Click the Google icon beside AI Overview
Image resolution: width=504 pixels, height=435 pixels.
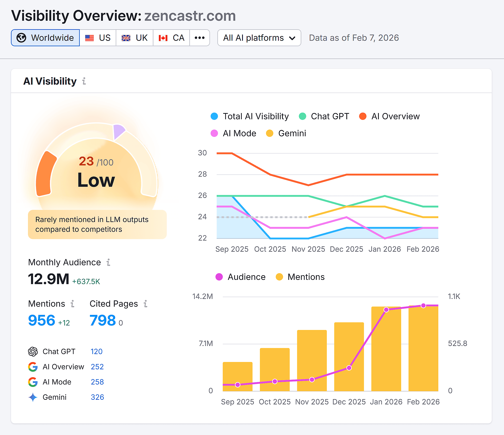pyautogui.click(x=33, y=367)
